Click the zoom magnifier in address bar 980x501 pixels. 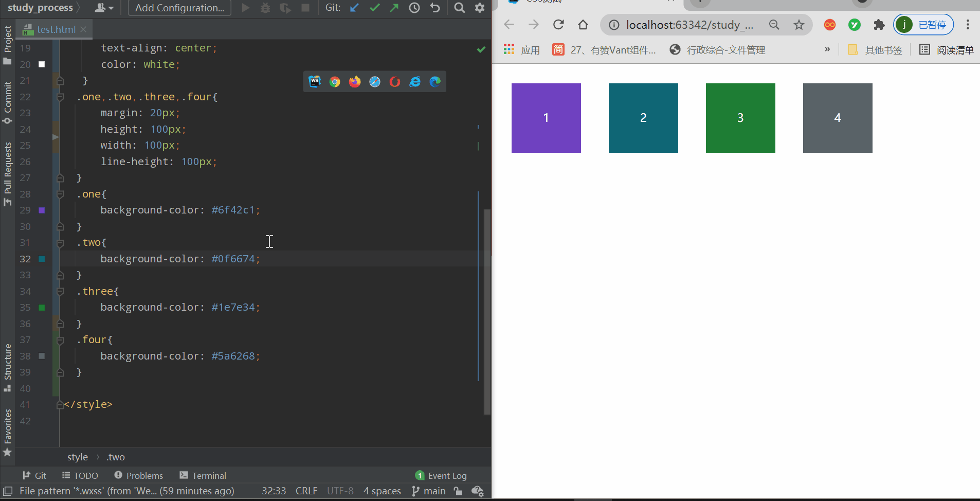click(x=774, y=25)
